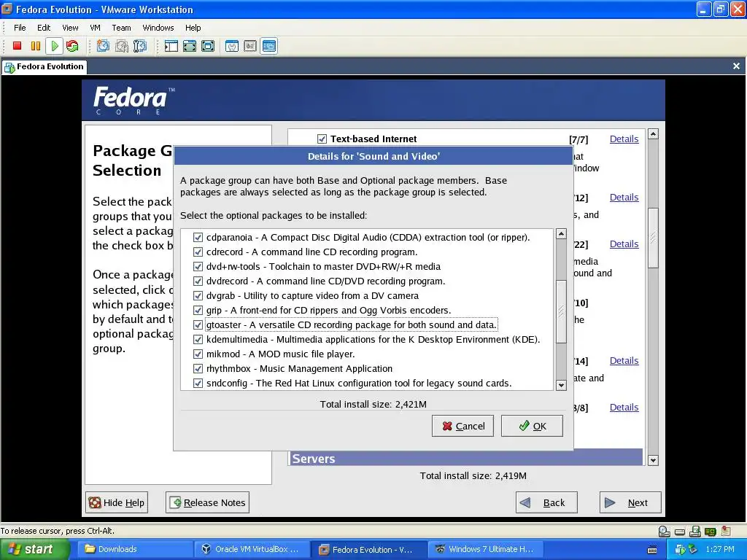
Task: Click the red Power Off toolbar icon
Action: click(18, 46)
